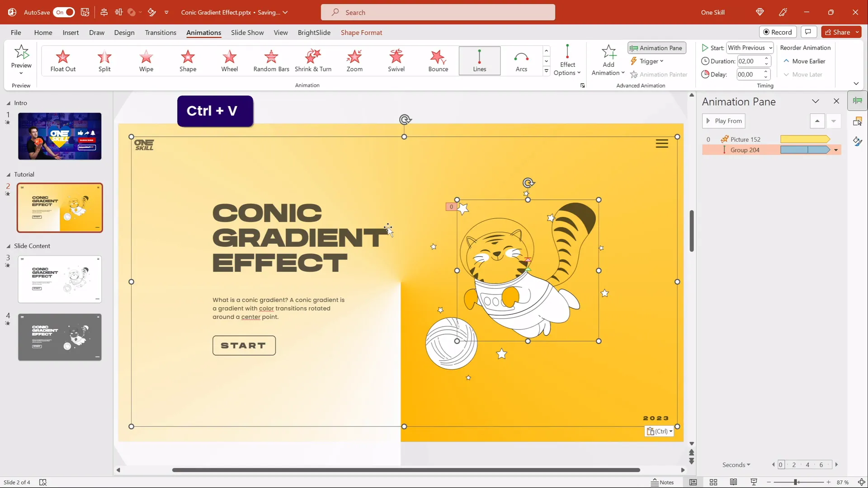Fit slide to current window

coord(861,482)
